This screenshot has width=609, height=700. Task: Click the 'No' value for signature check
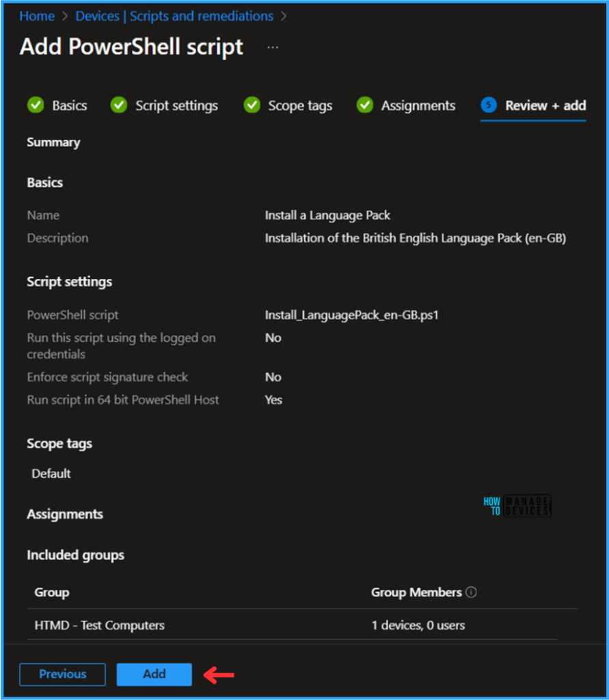(273, 377)
